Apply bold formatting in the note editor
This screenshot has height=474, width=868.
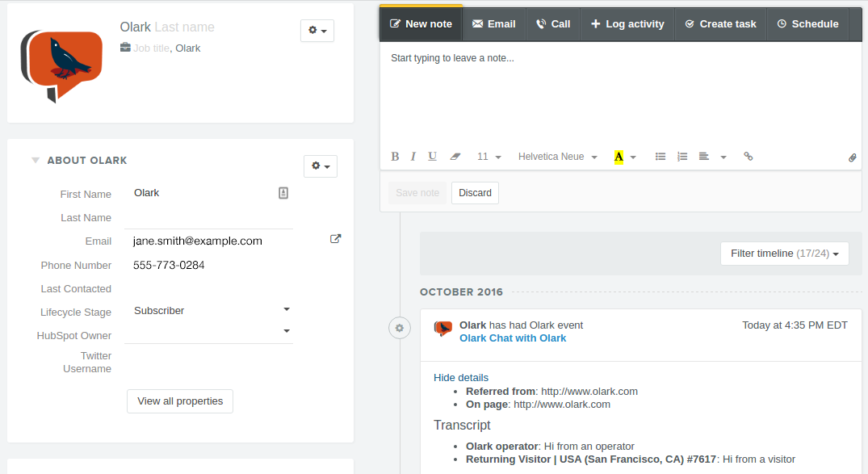(395, 156)
